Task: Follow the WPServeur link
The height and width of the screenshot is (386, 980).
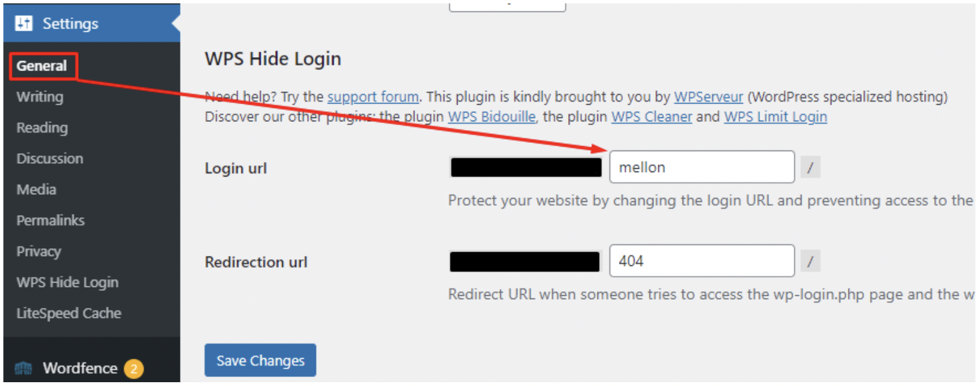Action: click(x=709, y=97)
